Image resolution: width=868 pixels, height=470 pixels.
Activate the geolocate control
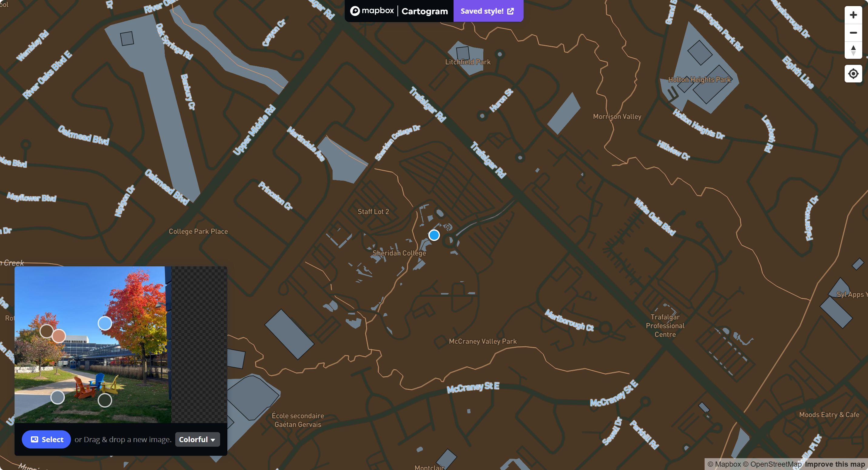point(853,73)
